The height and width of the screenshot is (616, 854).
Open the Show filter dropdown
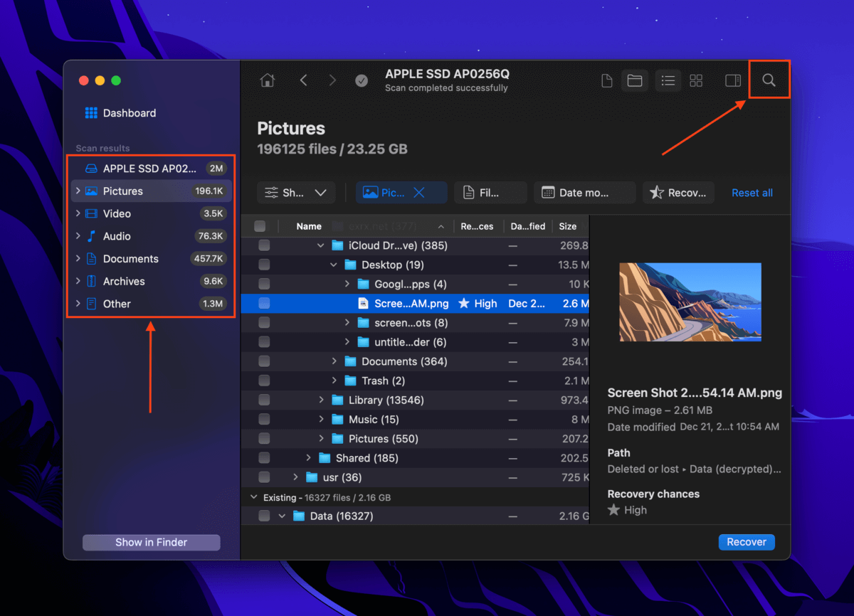pos(295,193)
